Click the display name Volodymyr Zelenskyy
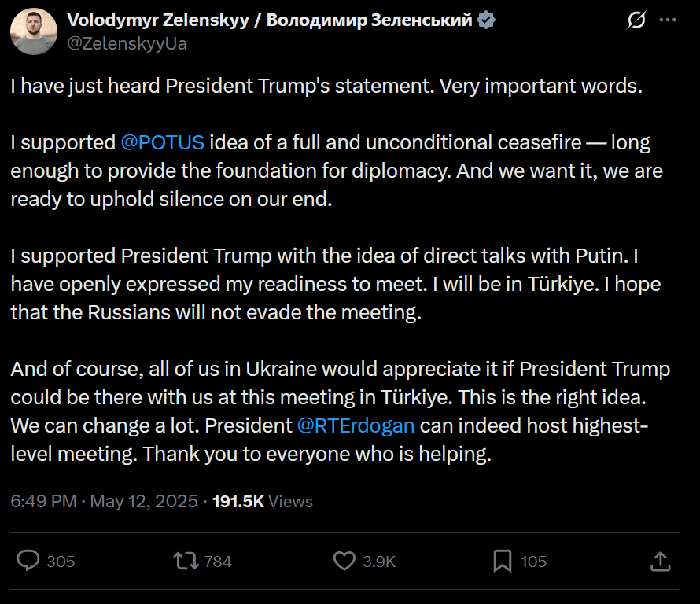 point(158,20)
